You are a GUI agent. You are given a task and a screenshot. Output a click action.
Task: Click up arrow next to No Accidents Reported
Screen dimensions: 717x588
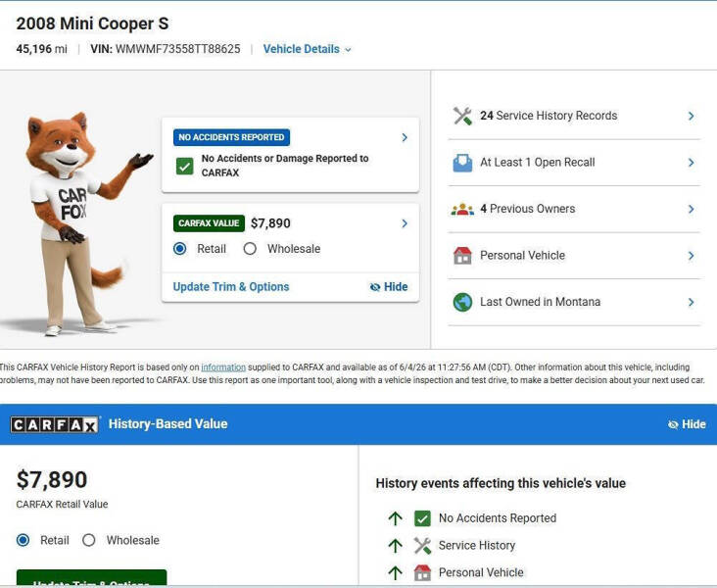coord(395,518)
